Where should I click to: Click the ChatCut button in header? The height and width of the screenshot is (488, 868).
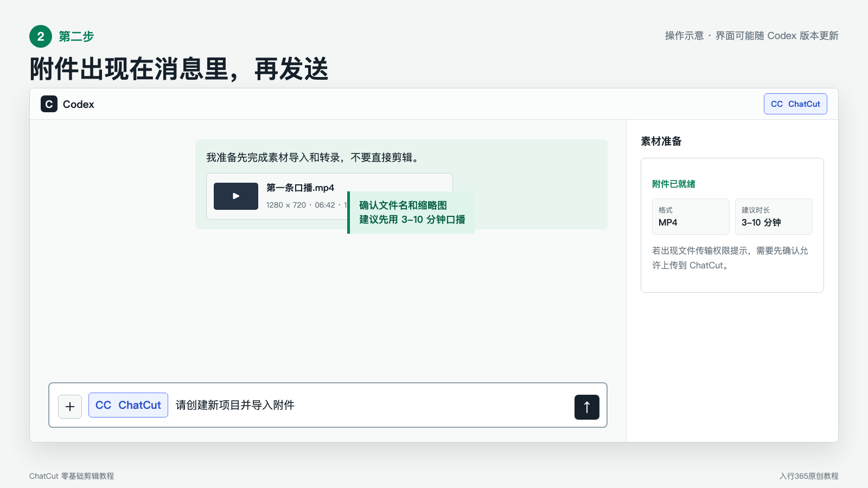point(795,104)
